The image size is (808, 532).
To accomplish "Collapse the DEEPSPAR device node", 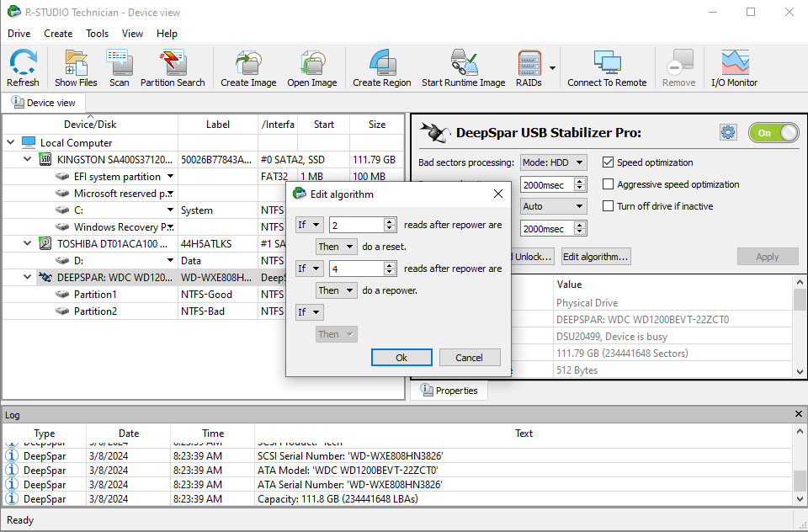I will (27, 277).
